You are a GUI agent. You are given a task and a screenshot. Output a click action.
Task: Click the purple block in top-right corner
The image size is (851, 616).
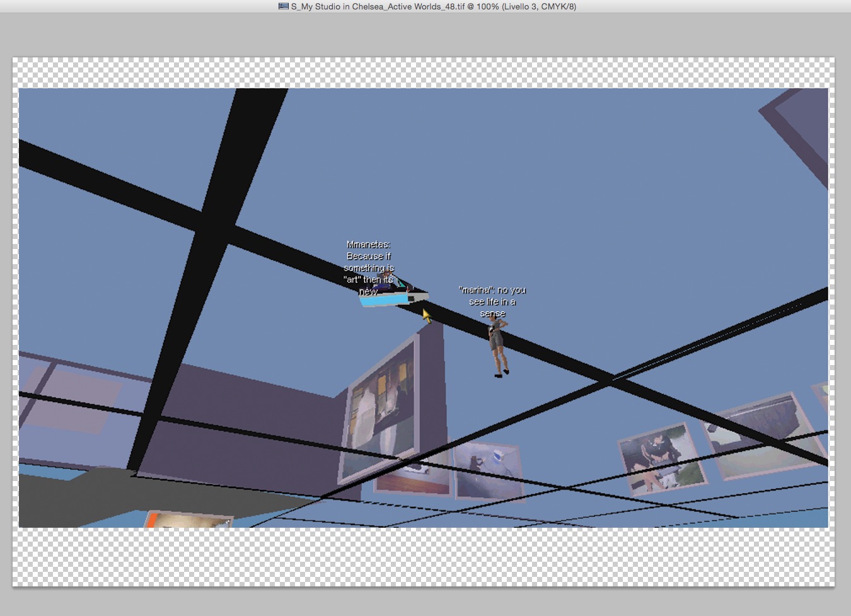(801, 126)
